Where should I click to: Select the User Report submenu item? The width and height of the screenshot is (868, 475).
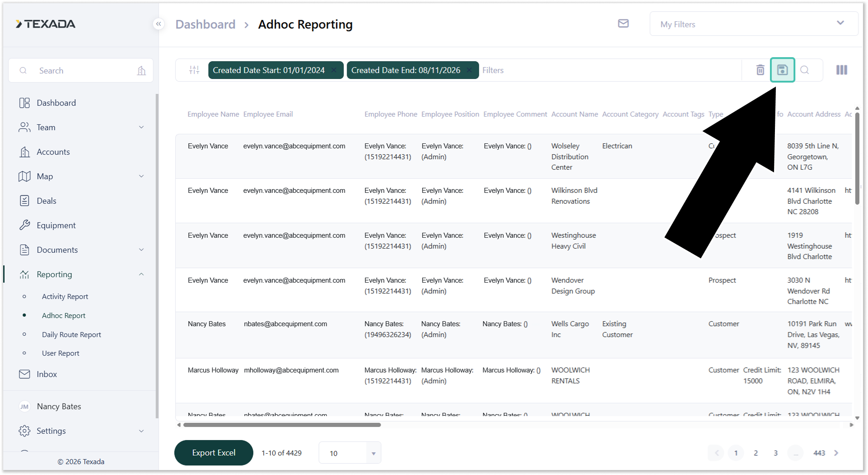click(60, 353)
